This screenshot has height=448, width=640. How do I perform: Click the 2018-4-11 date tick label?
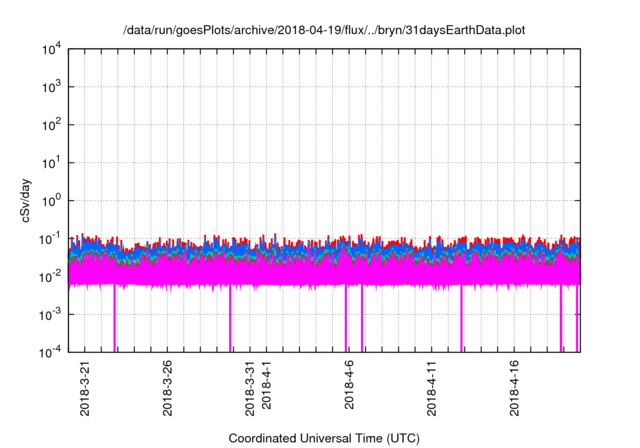[431, 388]
